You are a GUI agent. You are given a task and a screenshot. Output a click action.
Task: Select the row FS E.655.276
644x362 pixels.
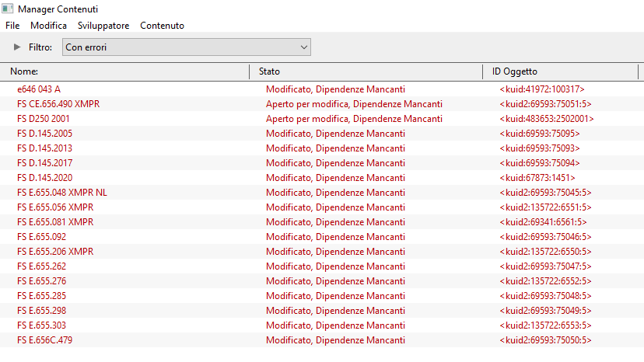322,281
